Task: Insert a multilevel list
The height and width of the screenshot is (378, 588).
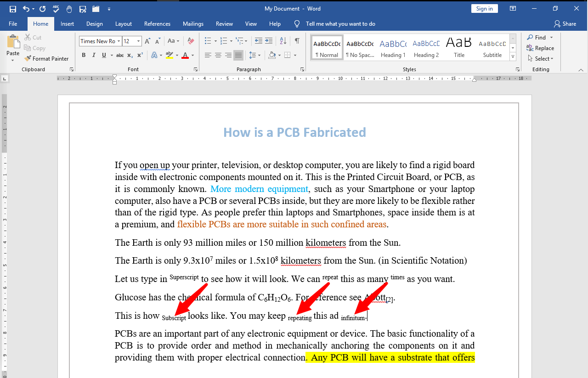Action: [x=239, y=41]
